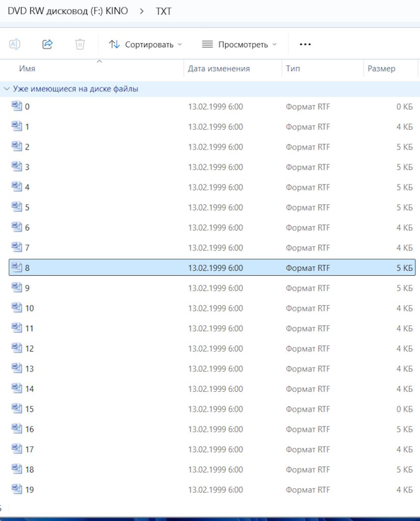
Task: Go to DVD RW дисковод (F:) KINO breadcrumb
Action: point(68,11)
